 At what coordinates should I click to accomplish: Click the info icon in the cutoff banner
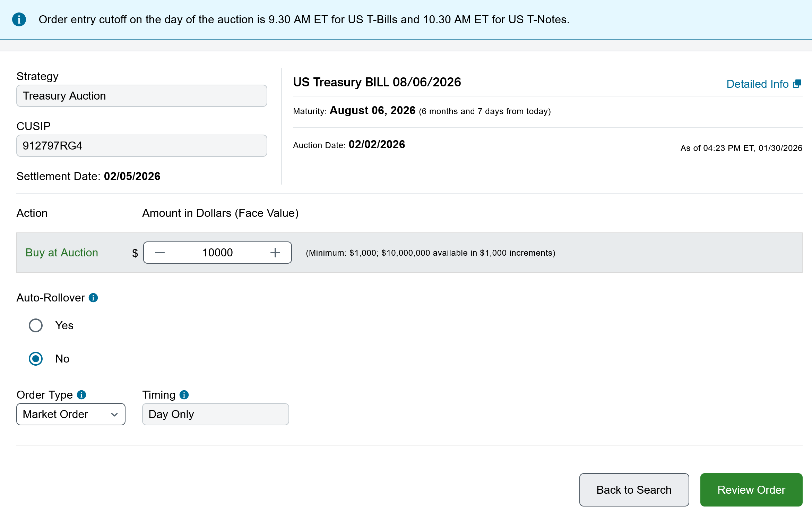click(19, 19)
